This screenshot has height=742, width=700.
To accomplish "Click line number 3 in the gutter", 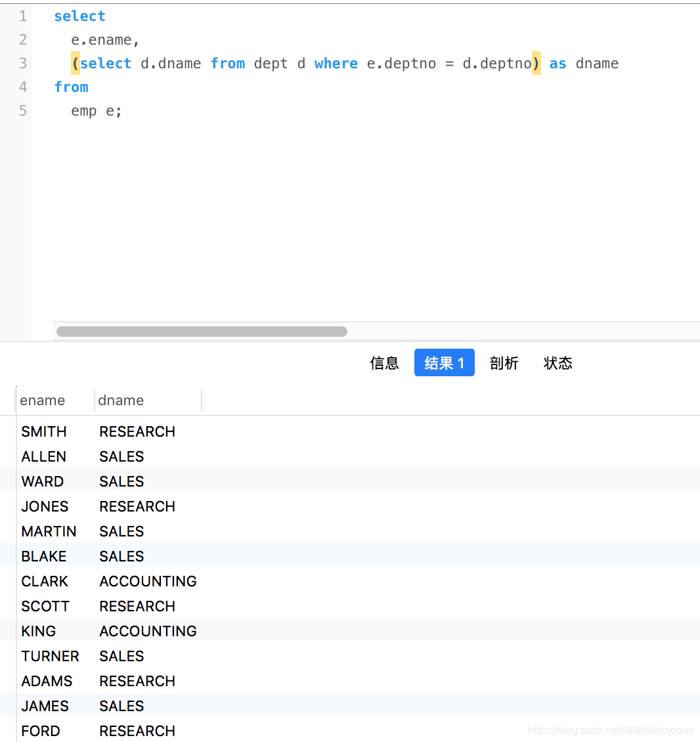I will [x=23, y=64].
